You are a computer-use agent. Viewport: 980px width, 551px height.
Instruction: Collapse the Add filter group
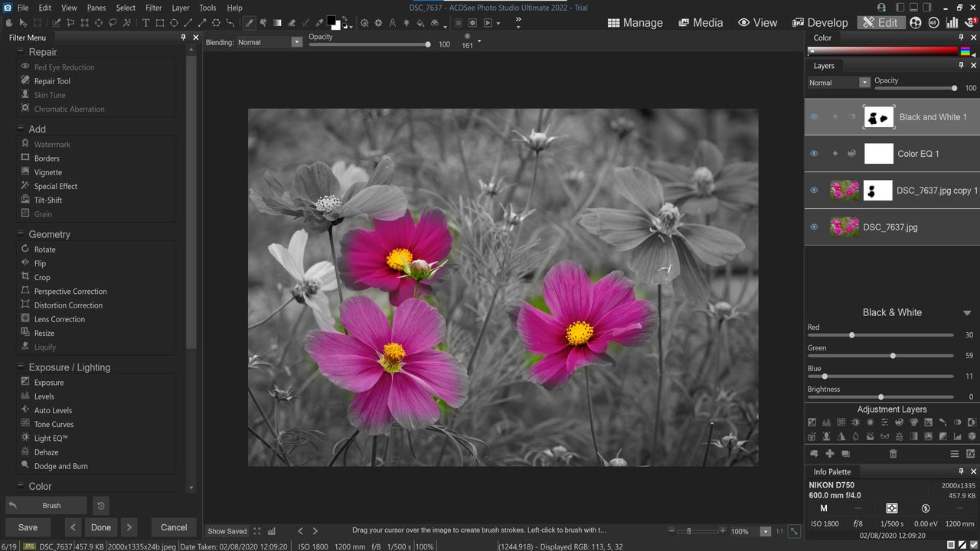point(21,129)
